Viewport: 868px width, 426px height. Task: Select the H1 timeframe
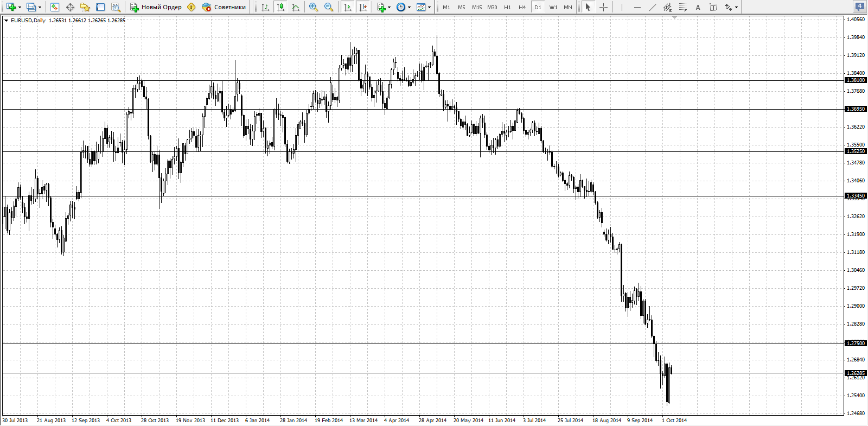click(x=507, y=7)
